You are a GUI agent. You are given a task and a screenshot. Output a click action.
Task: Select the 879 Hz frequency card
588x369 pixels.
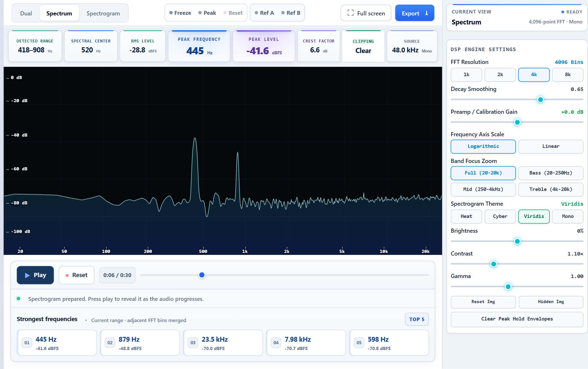[140, 343]
